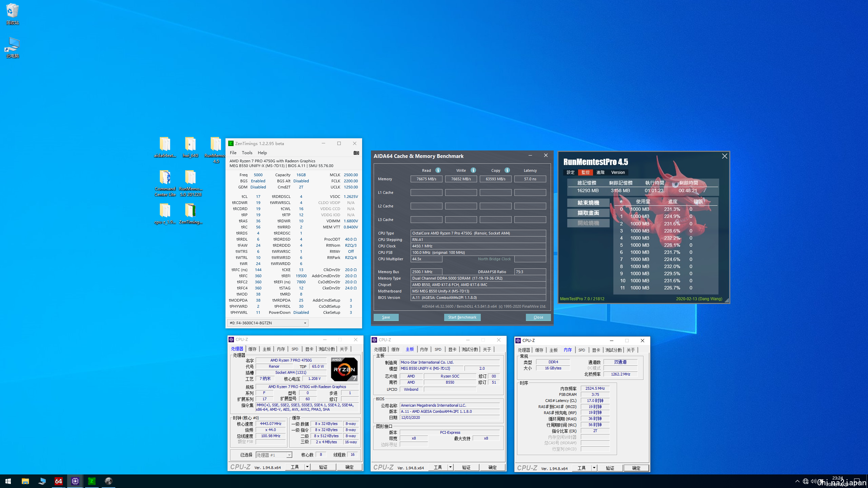The width and height of the screenshot is (868, 488).
Task: Open the Windows Start menu
Action: [8, 481]
